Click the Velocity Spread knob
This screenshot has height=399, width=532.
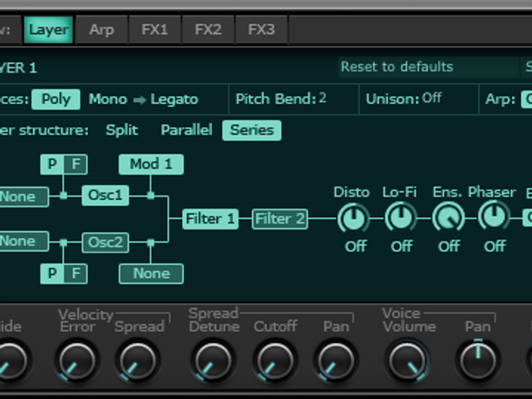[137, 361]
